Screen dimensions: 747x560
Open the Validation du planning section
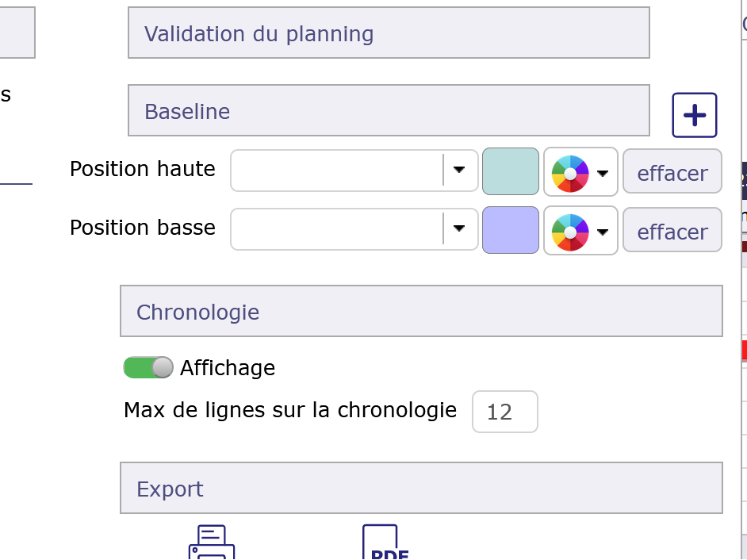(x=389, y=33)
